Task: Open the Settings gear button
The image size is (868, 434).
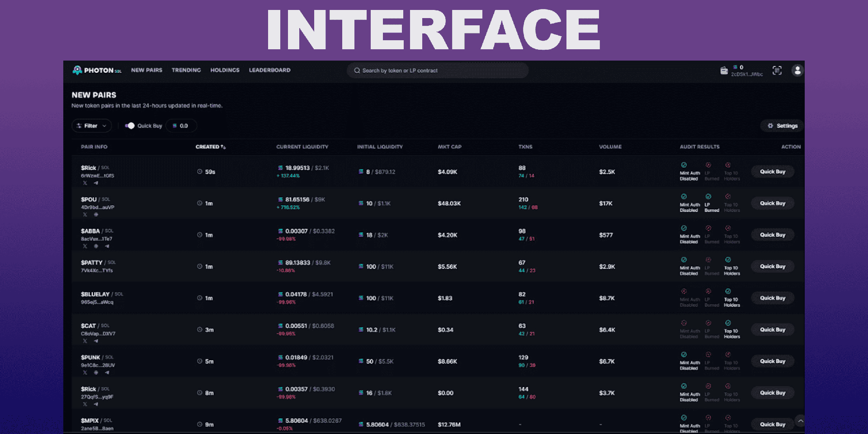Action: (x=782, y=126)
